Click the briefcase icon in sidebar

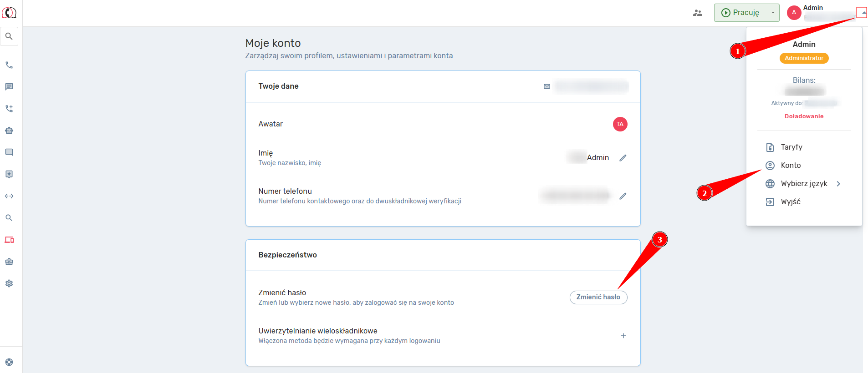(x=9, y=262)
